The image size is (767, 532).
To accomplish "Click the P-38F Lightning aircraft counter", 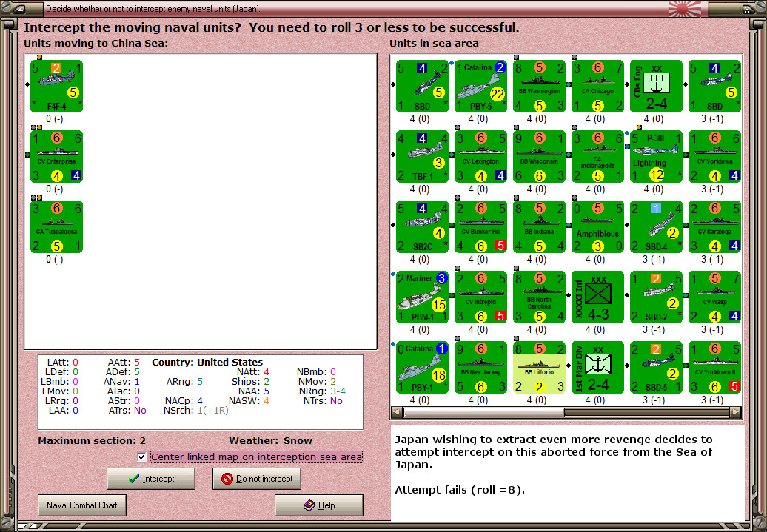I will 656,156.
